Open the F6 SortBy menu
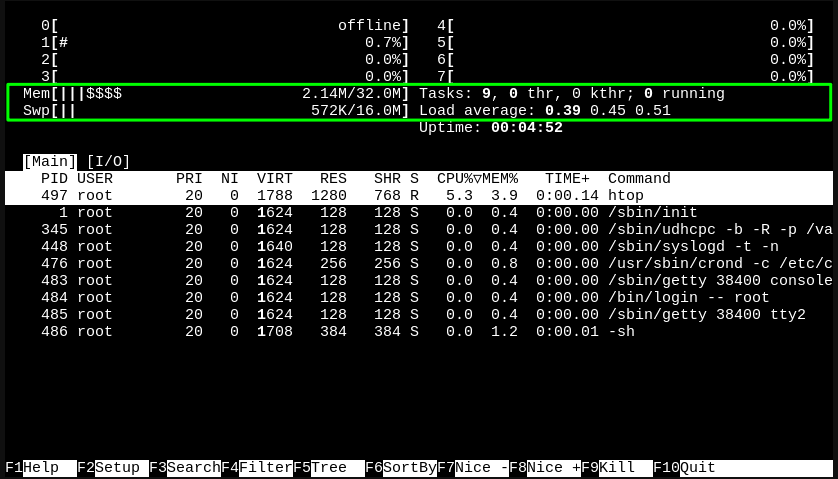Viewport: 838px width, 479px height. coord(401,468)
